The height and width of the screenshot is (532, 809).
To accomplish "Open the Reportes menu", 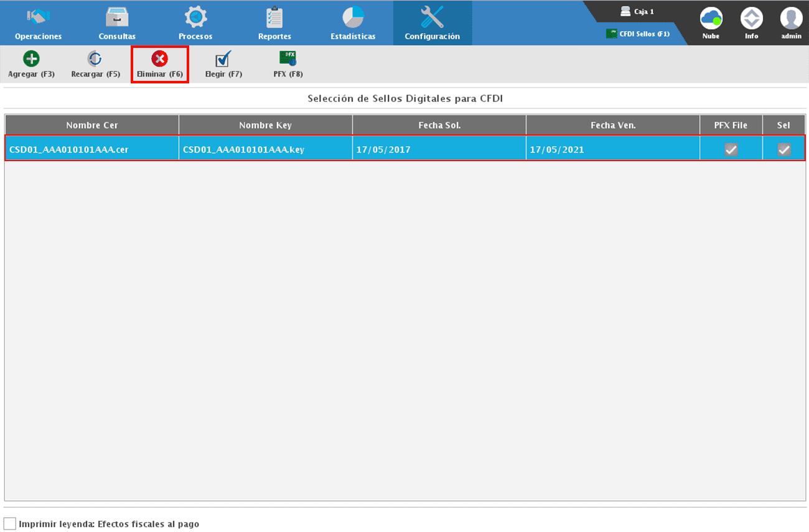I will coord(274,23).
